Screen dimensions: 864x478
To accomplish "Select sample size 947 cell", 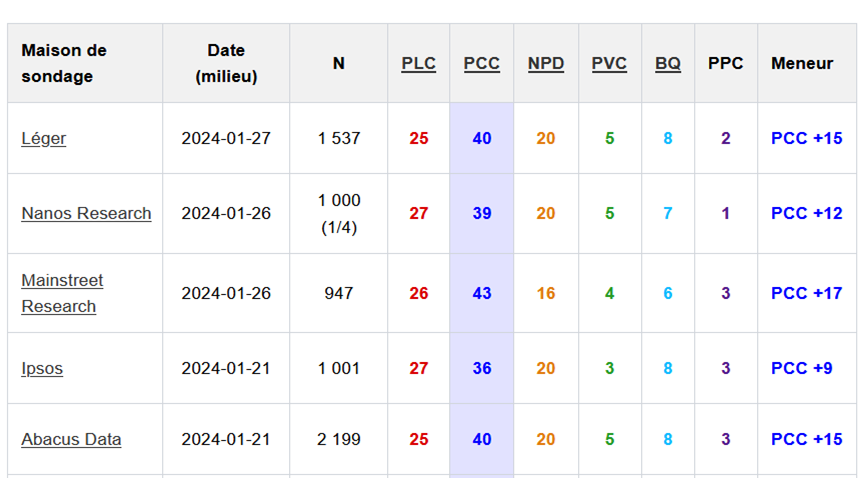I will tap(338, 293).
